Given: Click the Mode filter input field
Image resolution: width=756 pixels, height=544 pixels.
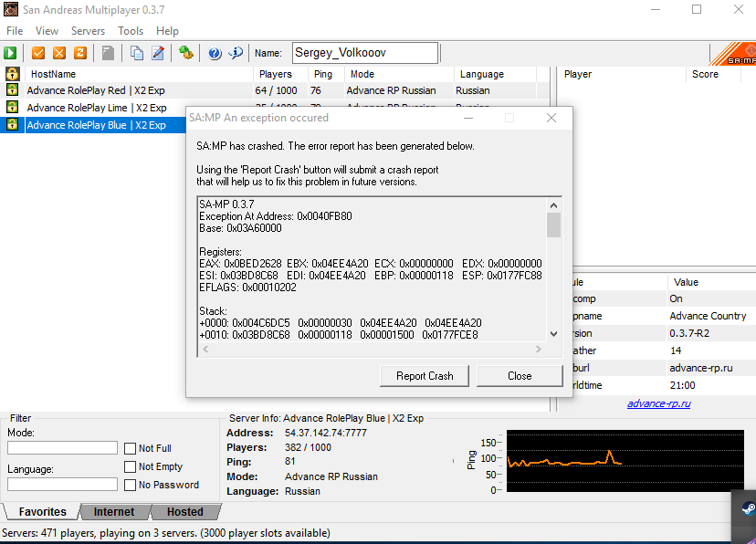Looking at the screenshot, I should pyautogui.click(x=62, y=447).
